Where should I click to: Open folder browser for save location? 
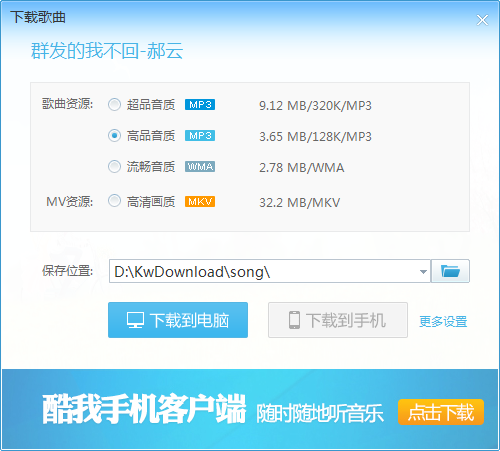[x=450, y=271]
